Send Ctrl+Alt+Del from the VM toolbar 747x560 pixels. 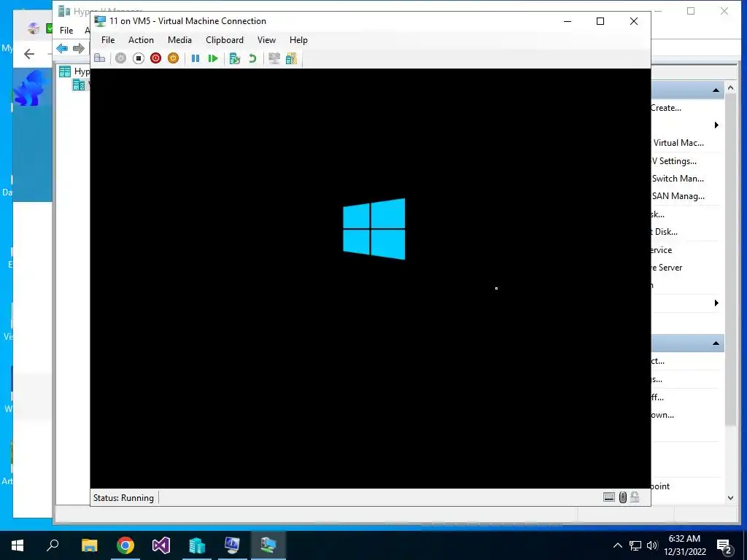[x=99, y=58]
